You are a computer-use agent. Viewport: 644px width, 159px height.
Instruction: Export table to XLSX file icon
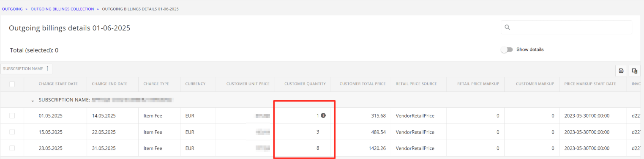click(x=621, y=71)
